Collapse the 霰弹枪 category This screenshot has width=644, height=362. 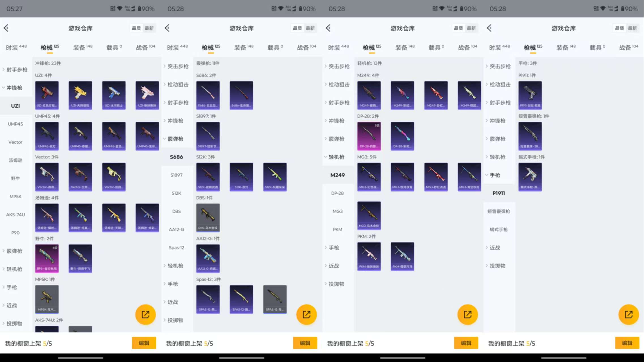pyautogui.click(x=176, y=139)
